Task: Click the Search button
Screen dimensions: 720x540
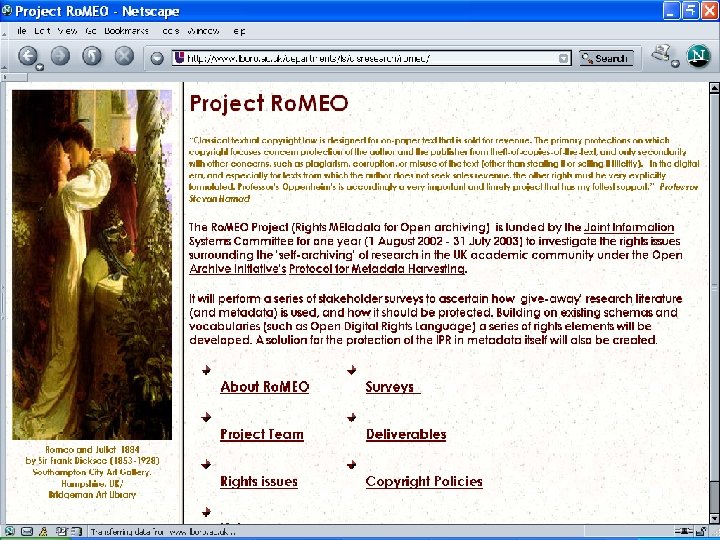Action: tap(606, 58)
